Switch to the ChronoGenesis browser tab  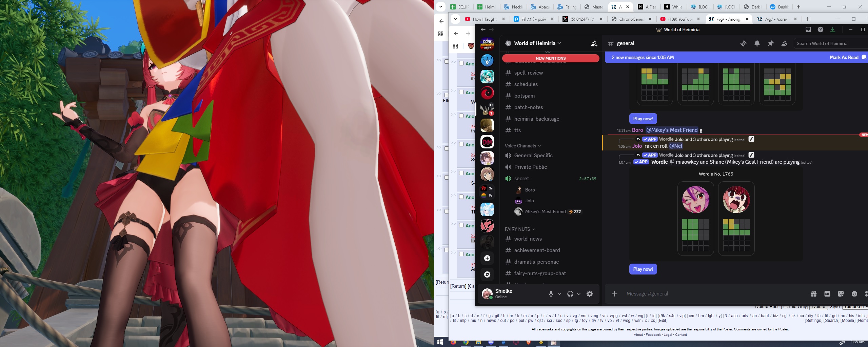coord(631,19)
